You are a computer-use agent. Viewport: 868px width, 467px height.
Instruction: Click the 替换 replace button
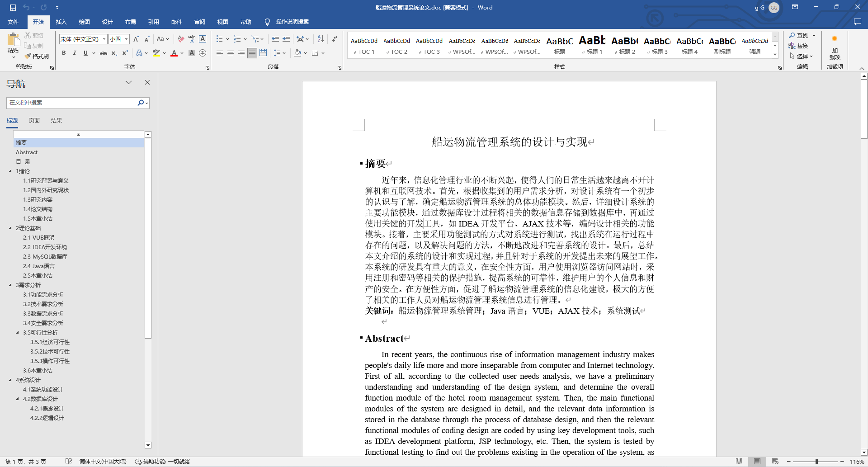[798, 46]
